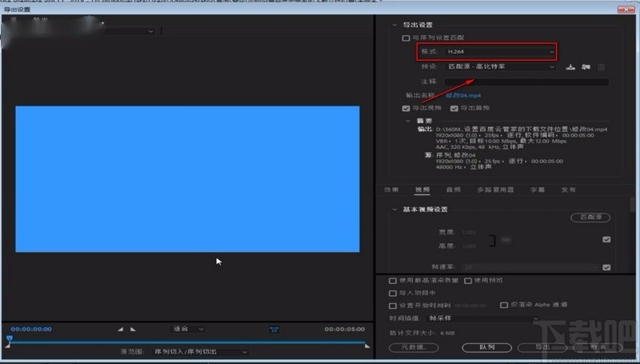Switch to the 发布 tab
This screenshot has height=364, width=640.
[568, 190]
